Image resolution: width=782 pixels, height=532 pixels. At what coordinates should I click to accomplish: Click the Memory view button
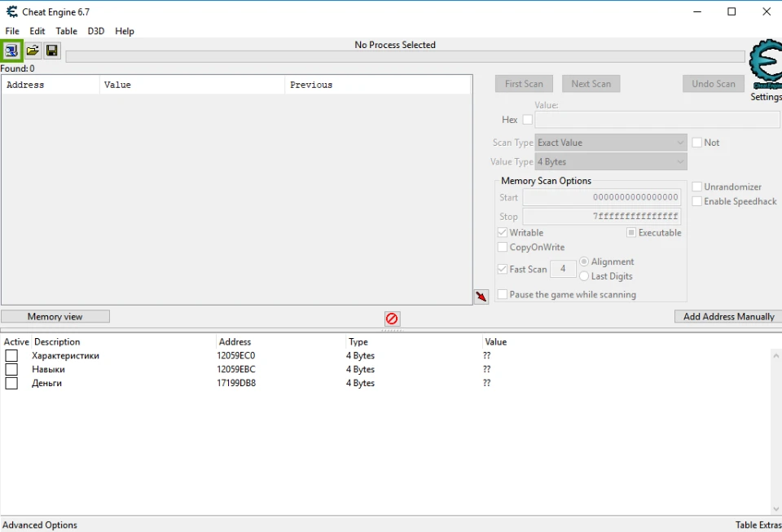[x=55, y=316]
